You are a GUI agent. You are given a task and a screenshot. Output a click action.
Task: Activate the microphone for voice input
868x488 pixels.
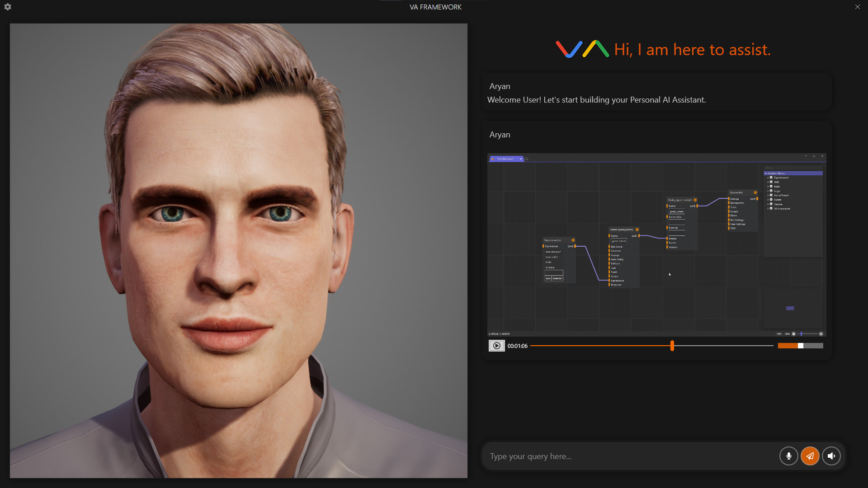tap(788, 456)
